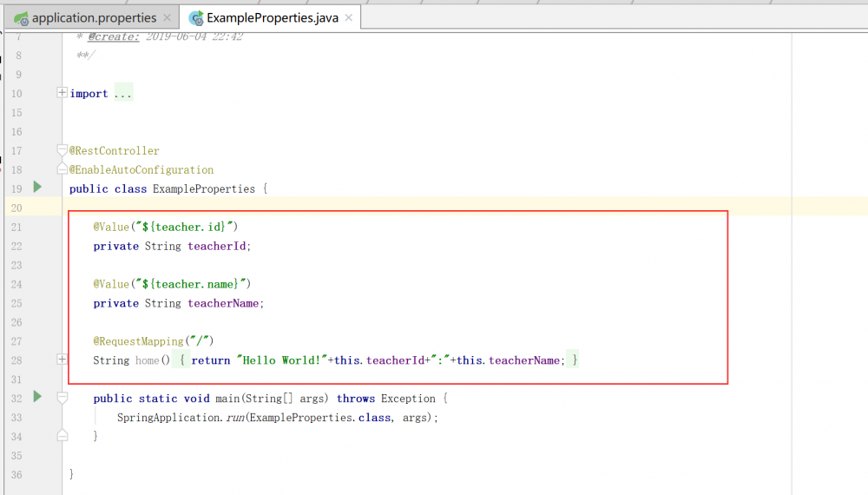Image resolution: width=868 pixels, height=495 pixels.
Task: Collapse the @RestController annotation fold marker
Action: click(x=62, y=149)
